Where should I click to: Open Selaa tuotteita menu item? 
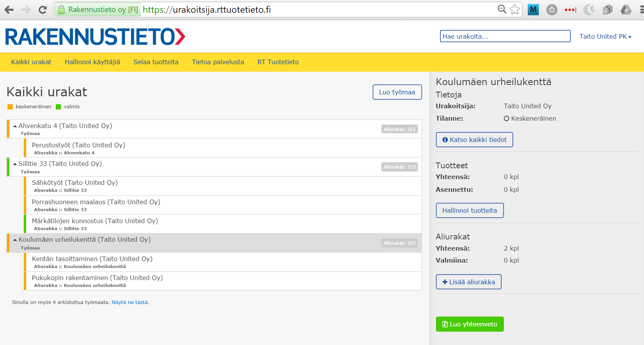click(x=156, y=62)
